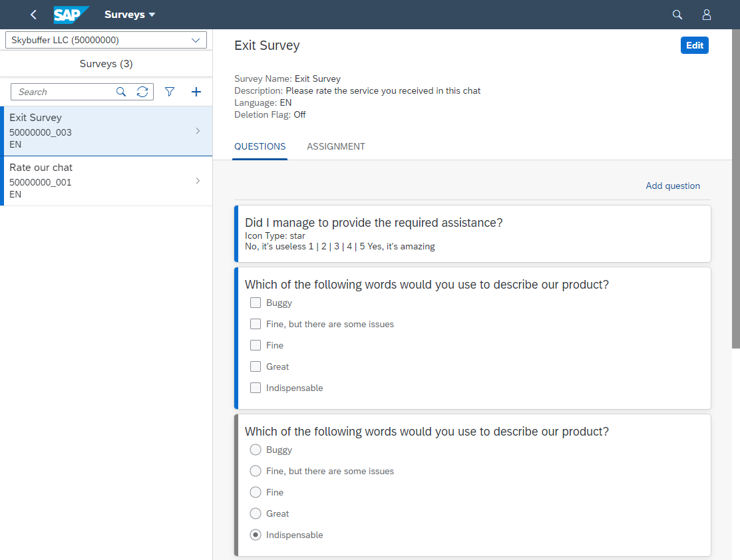Viewport: 740px width, 560px height.
Task: Switch to the QUESTIONS tab
Action: (x=260, y=147)
